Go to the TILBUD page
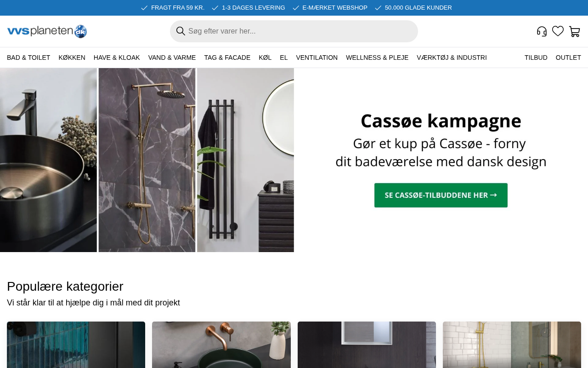The width and height of the screenshot is (588, 368). [536, 57]
